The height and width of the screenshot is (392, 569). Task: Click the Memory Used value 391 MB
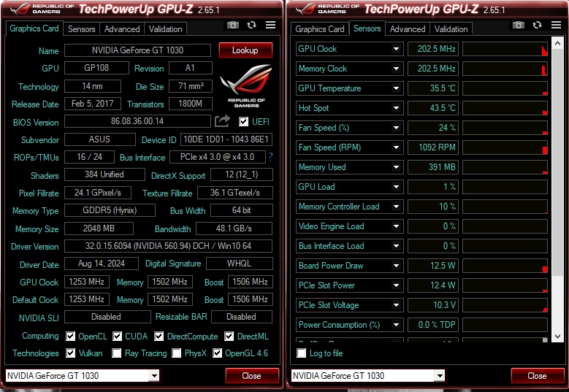point(433,167)
